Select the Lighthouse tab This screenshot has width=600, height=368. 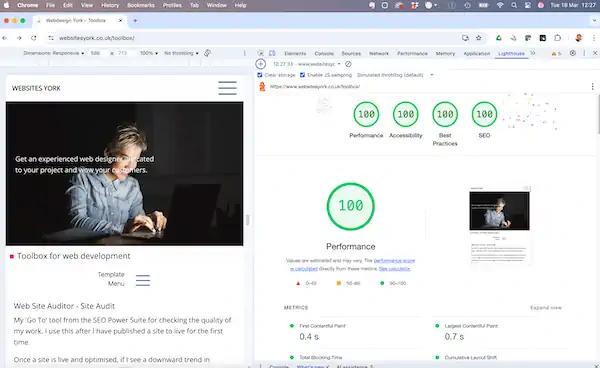pos(511,54)
